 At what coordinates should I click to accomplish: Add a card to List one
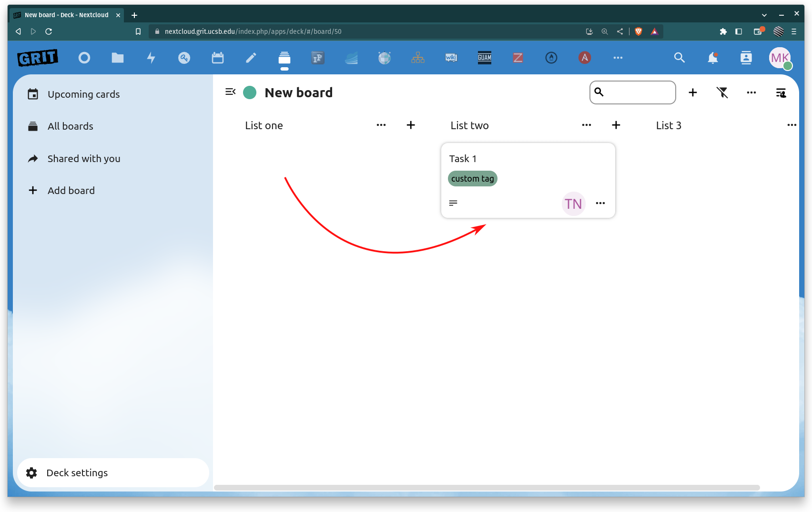[x=411, y=125]
